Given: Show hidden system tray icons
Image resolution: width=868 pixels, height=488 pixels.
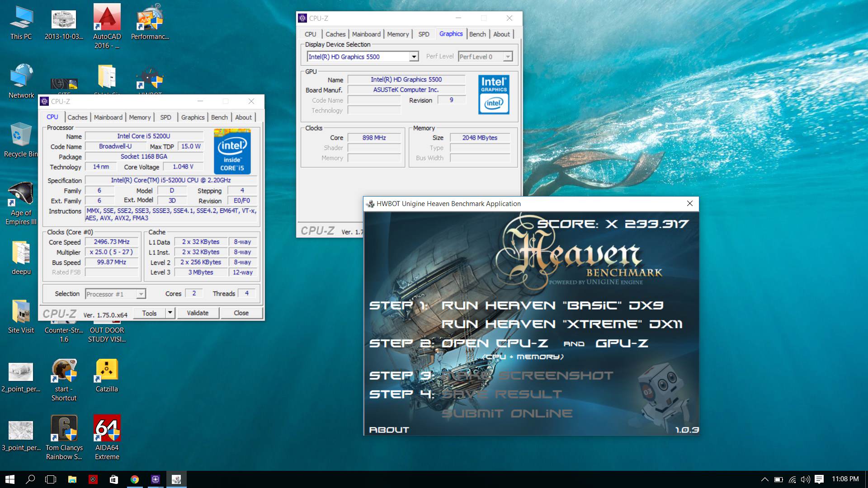Looking at the screenshot, I should coord(764,479).
